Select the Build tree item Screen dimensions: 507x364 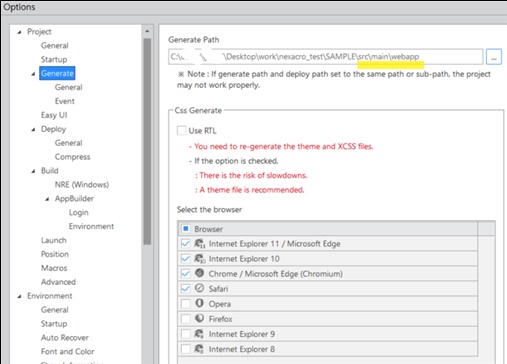coord(50,171)
